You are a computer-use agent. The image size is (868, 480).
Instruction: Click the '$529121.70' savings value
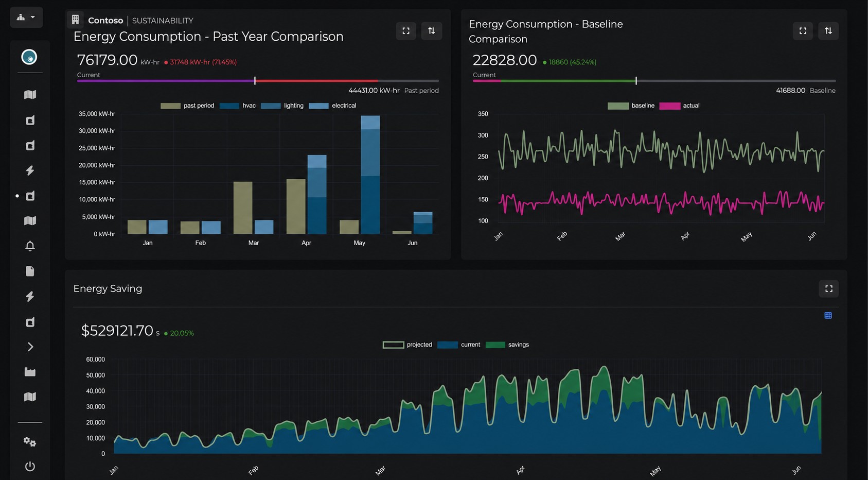tap(117, 331)
